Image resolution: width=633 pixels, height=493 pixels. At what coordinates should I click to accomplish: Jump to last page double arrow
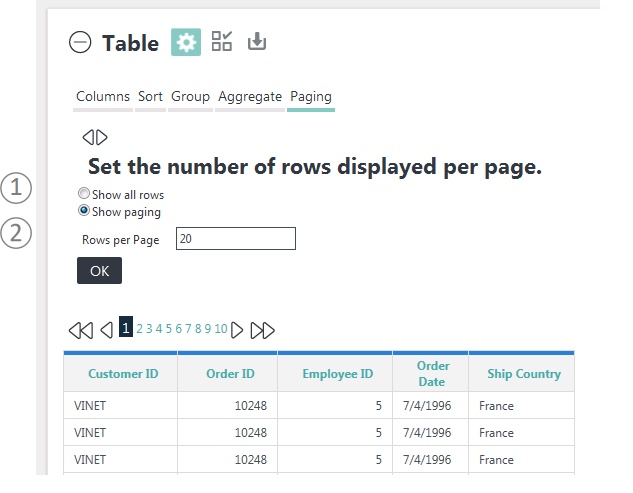[x=262, y=330]
